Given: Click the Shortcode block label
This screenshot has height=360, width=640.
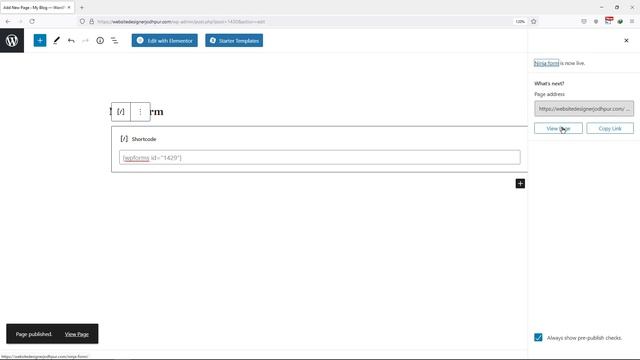Looking at the screenshot, I should 144,139.
